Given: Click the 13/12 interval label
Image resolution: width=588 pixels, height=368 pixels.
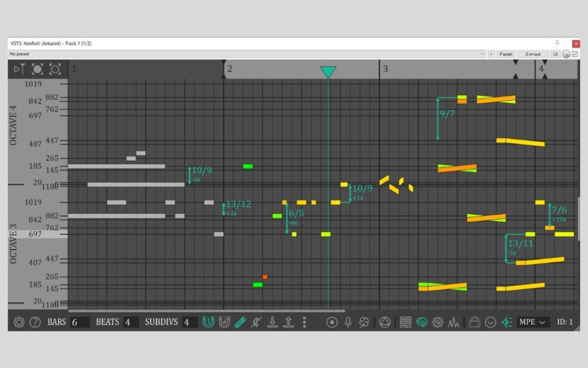Looking at the screenshot, I should pyautogui.click(x=238, y=204).
